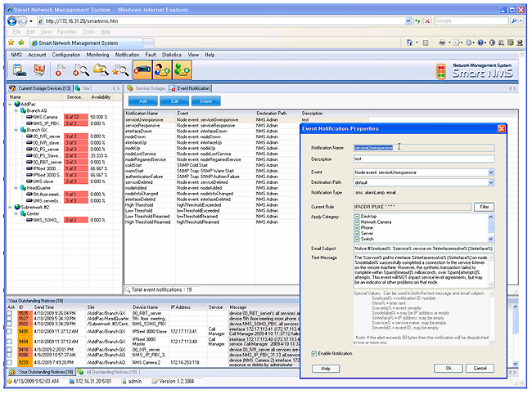532x394 pixels.
Task: Close the Event Notification Properties dialog
Action: pyautogui.click(x=501, y=128)
